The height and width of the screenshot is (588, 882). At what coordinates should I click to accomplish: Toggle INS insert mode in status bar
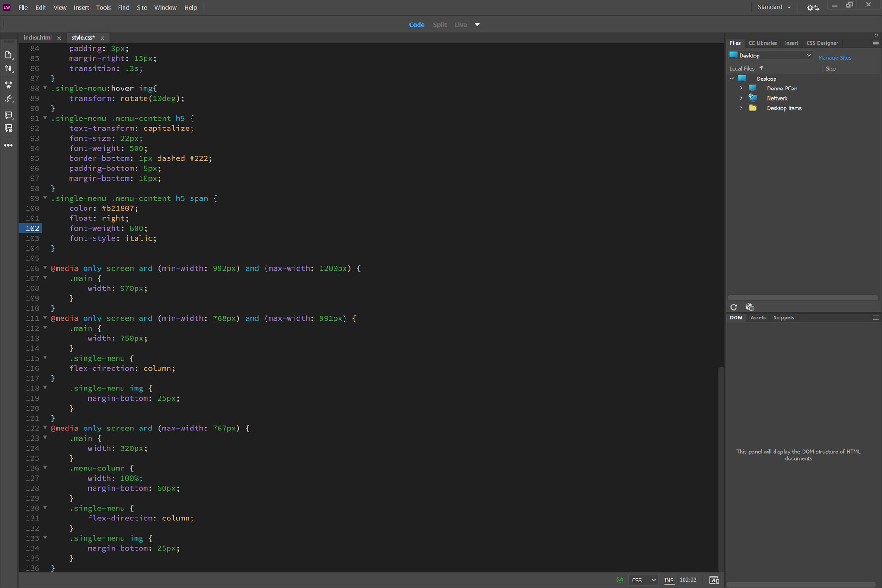pyautogui.click(x=669, y=580)
